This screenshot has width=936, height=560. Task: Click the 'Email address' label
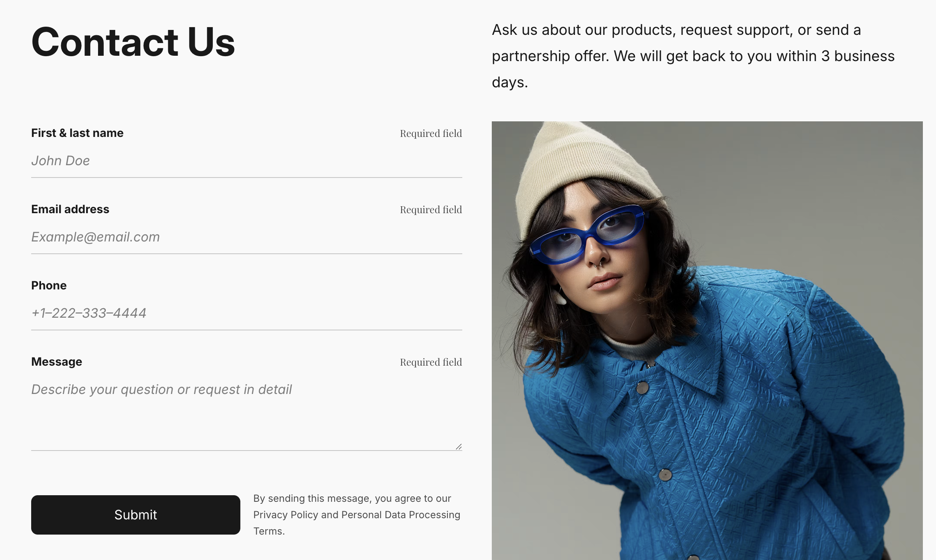click(70, 209)
